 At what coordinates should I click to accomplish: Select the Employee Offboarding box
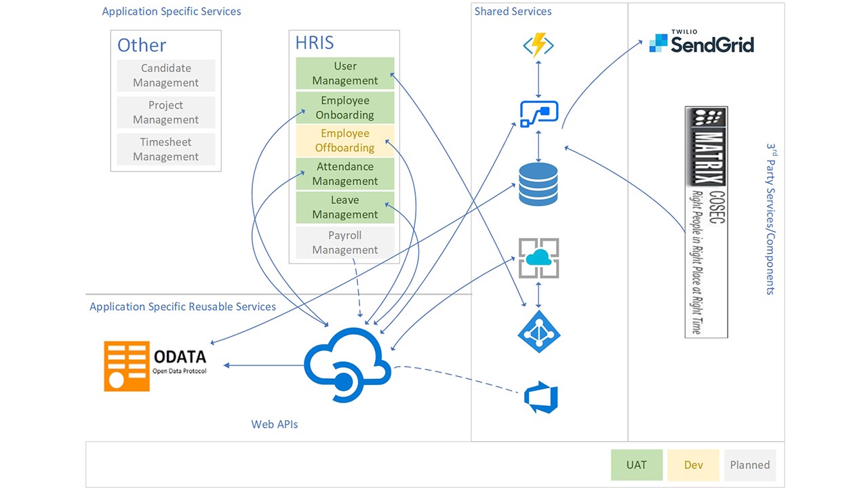(x=345, y=140)
